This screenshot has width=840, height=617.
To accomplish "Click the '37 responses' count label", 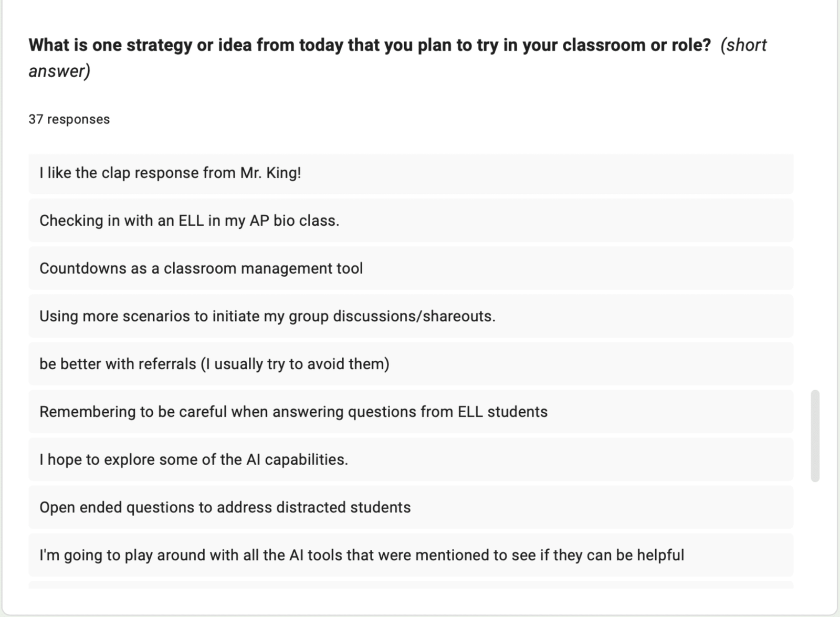I will click(69, 119).
